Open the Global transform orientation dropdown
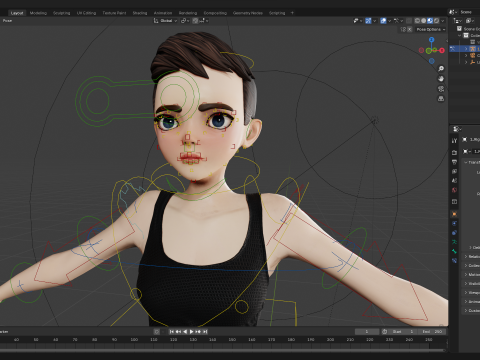Image resolution: width=480 pixels, height=360 pixels. 166,21
